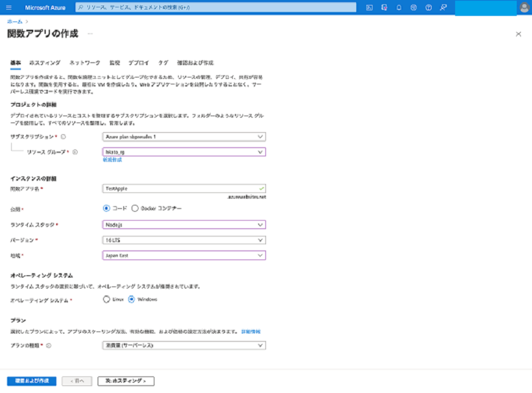Click the .azurewebsites.net suffix text
Image resolution: width=532 pixels, height=393 pixels.
pos(247,196)
